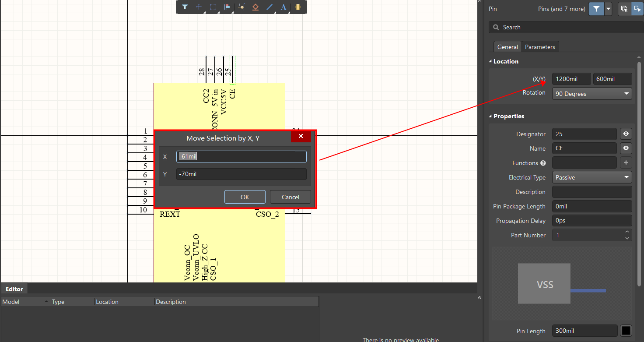Click Cancel in Move Selection dialog
Image resolution: width=644 pixels, height=342 pixels.
(290, 197)
